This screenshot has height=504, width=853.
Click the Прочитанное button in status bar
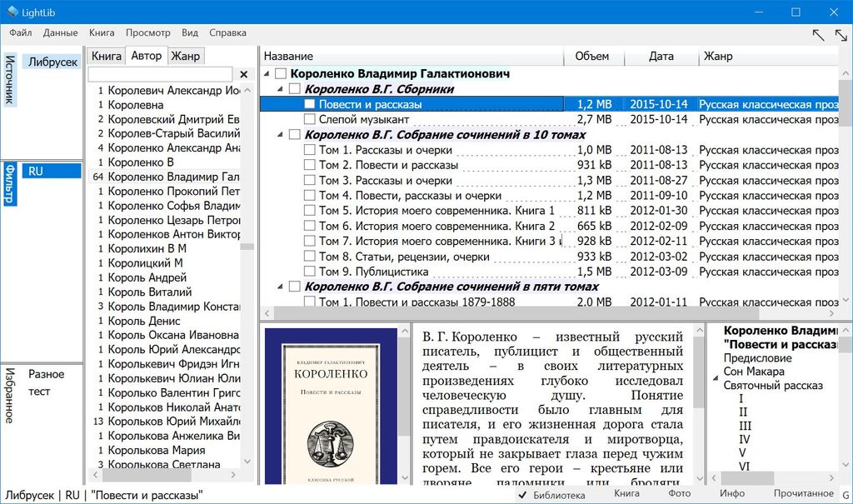coord(803,494)
